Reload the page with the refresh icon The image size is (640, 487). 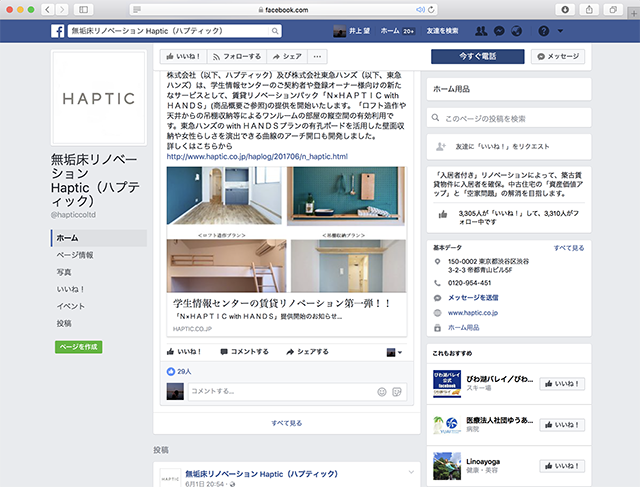[x=431, y=9]
